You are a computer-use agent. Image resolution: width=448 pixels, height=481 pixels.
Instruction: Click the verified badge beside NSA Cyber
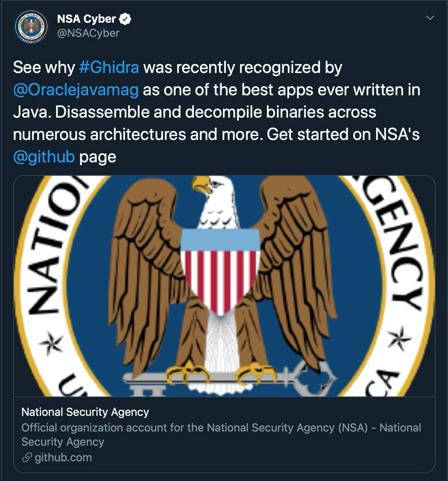(x=125, y=19)
